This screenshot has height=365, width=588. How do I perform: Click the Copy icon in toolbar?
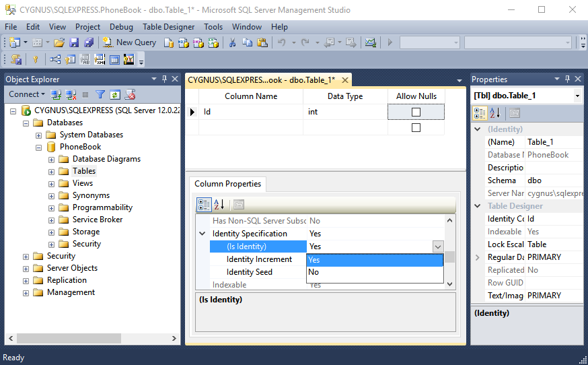point(247,42)
